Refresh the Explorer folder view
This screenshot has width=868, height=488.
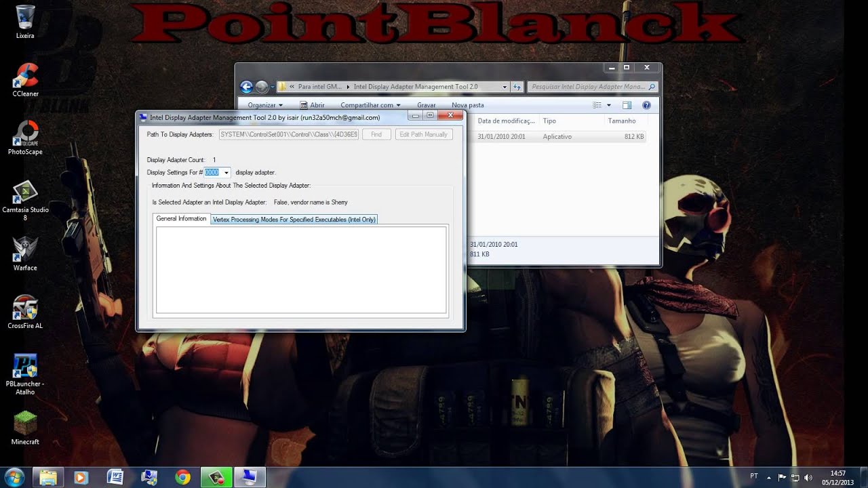(x=517, y=87)
